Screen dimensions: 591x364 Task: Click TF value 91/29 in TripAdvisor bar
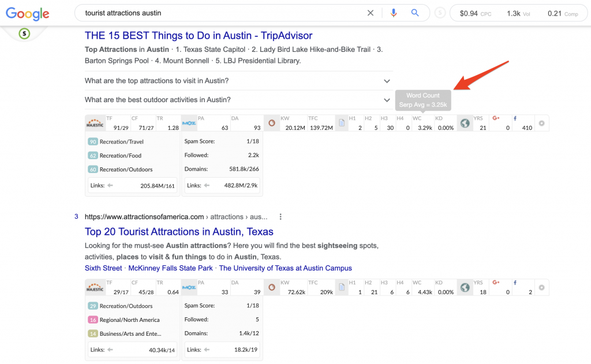pos(121,127)
